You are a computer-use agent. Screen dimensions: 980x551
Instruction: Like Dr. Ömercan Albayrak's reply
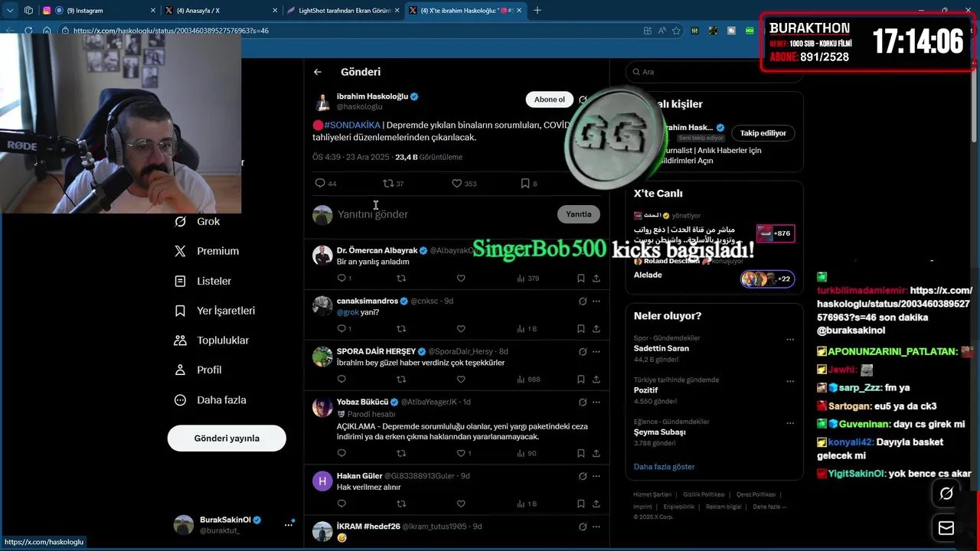(x=461, y=279)
